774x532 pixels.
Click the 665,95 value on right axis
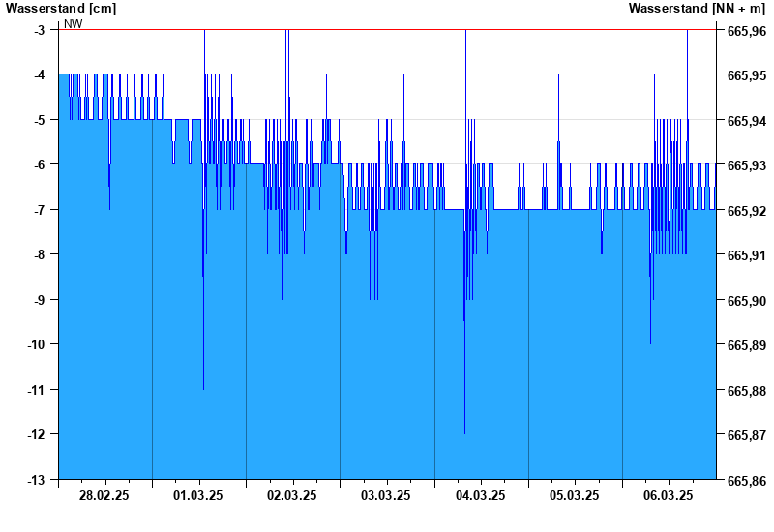pos(747,76)
